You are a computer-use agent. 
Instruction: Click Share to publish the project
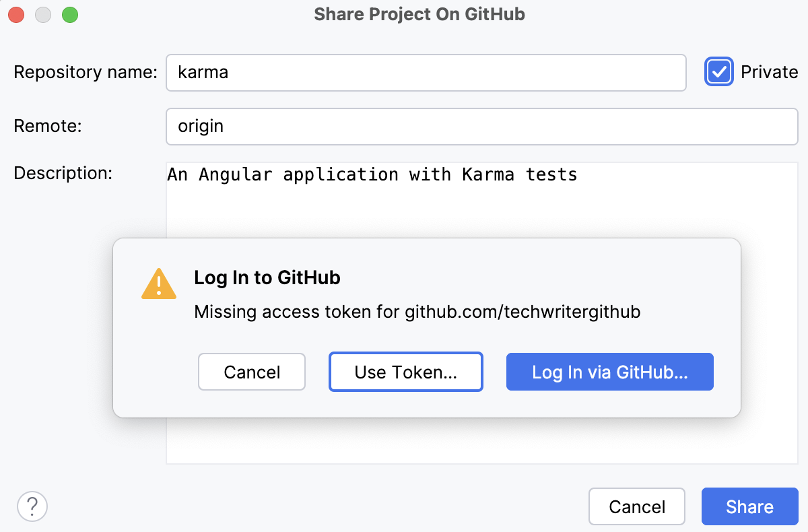pos(749,506)
